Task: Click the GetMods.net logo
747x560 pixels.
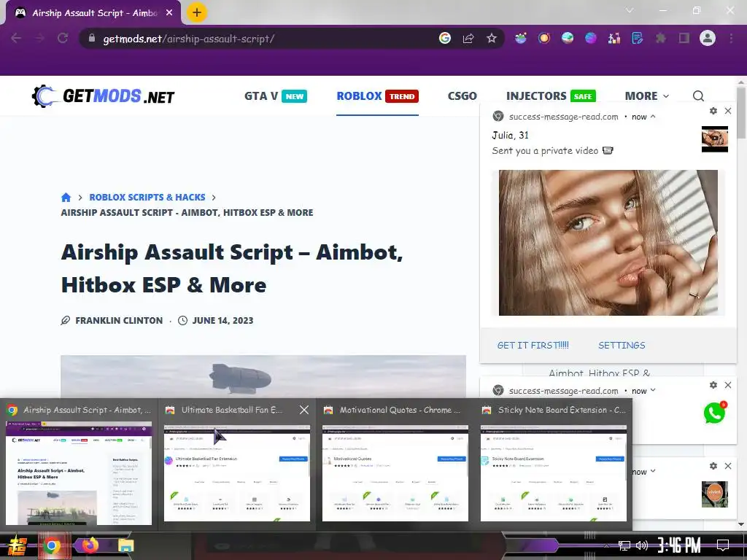Action: pos(103,96)
